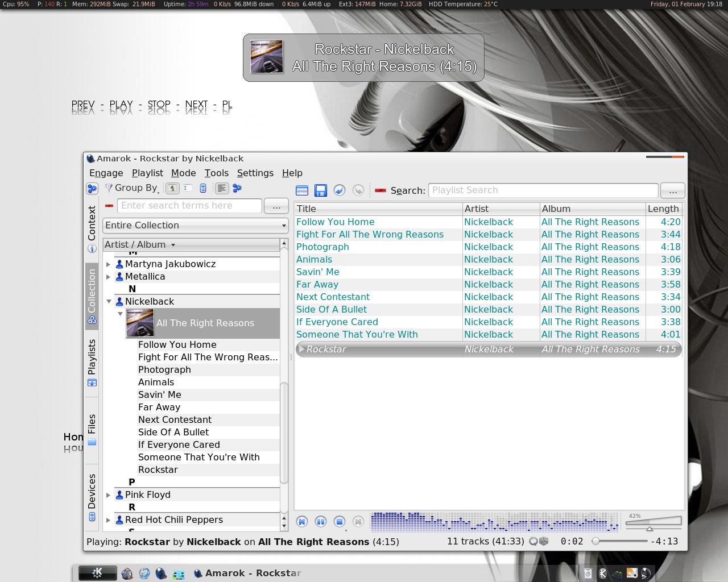Click the collection search terms field
The image size is (728, 582).
tap(189, 206)
